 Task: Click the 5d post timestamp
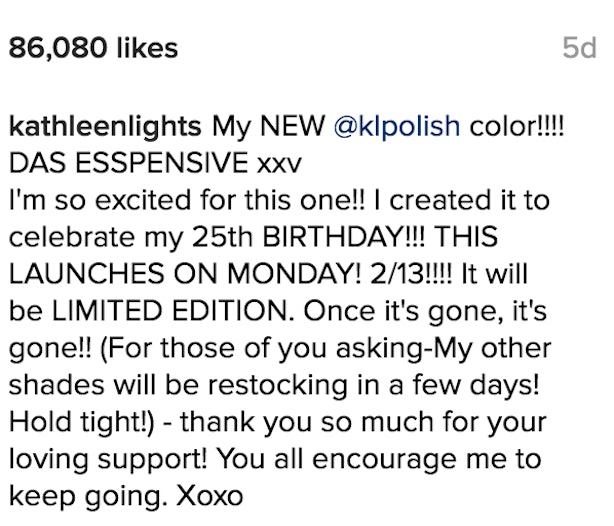pyautogui.click(x=580, y=48)
